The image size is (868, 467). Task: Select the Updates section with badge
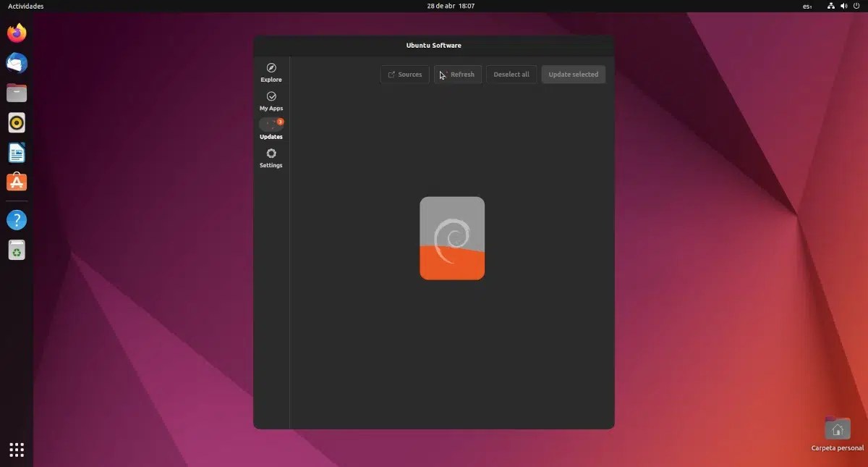pyautogui.click(x=271, y=129)
